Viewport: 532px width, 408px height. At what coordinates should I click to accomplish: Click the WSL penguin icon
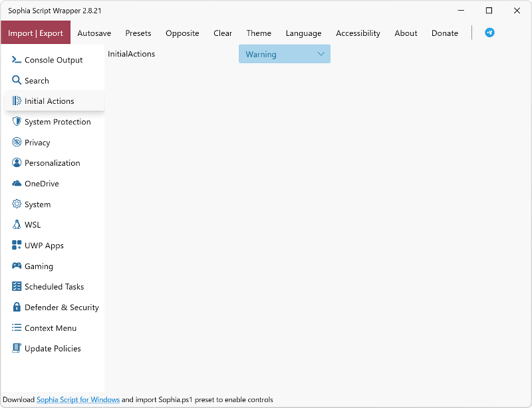17,225
